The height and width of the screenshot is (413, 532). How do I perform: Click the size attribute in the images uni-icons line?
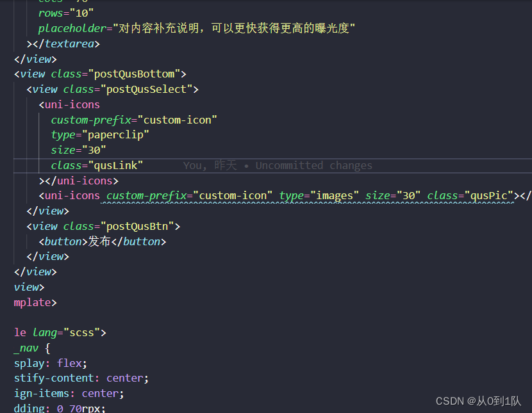(393, 195)
